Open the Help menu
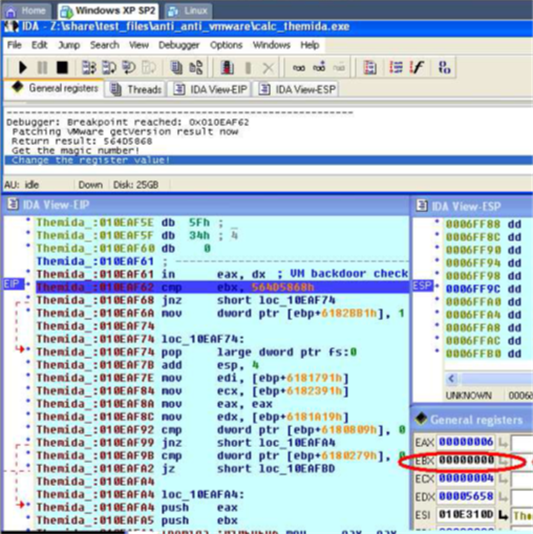 tap(310, 45)
